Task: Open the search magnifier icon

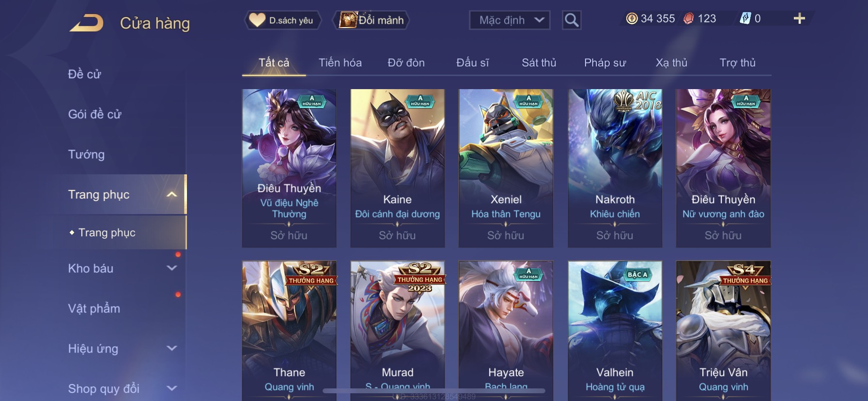Action: [x=572, y=20]
